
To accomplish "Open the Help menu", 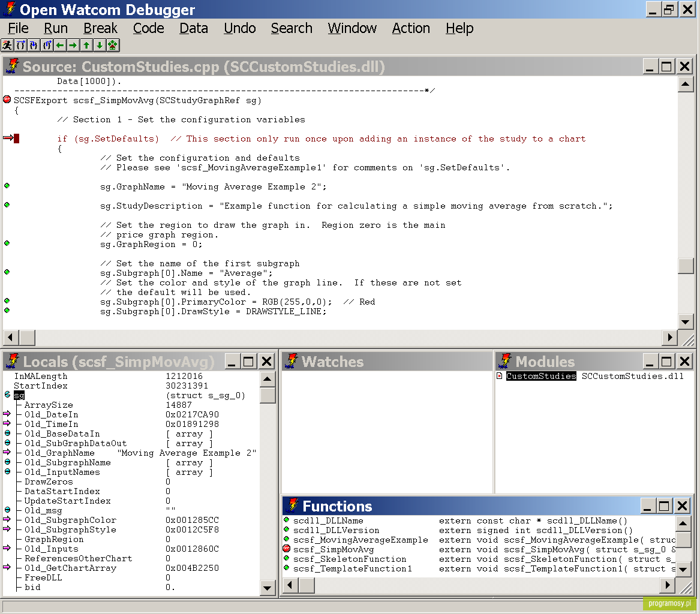I will pos(459,28).
